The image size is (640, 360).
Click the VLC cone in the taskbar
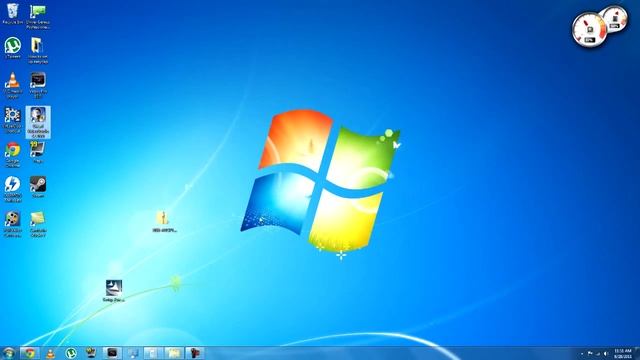coord(50,353)
